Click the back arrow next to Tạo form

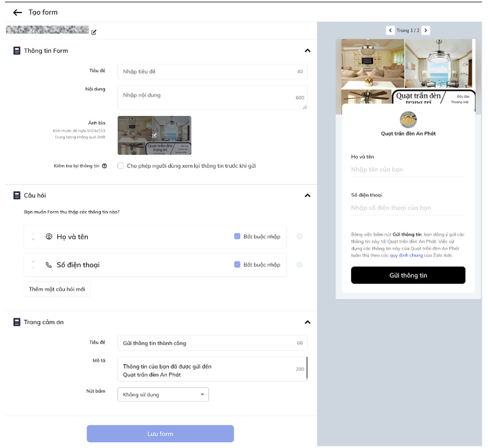18,13
